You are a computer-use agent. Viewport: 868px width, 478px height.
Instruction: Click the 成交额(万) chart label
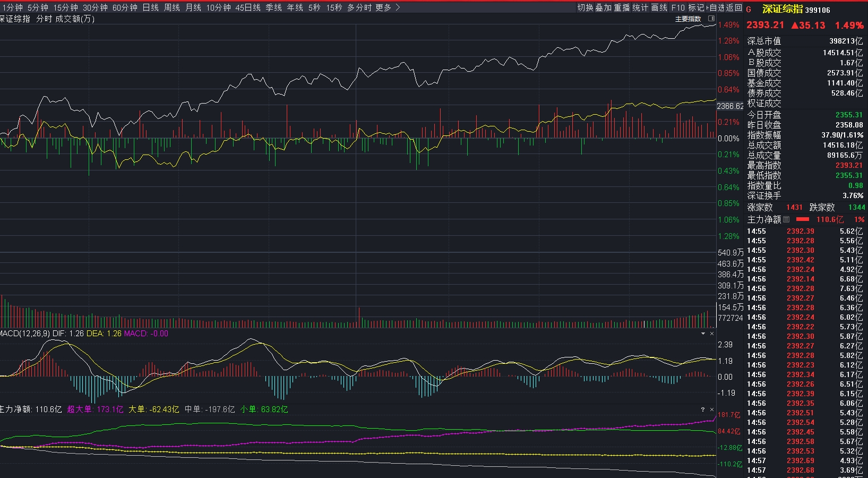point(75,19)
